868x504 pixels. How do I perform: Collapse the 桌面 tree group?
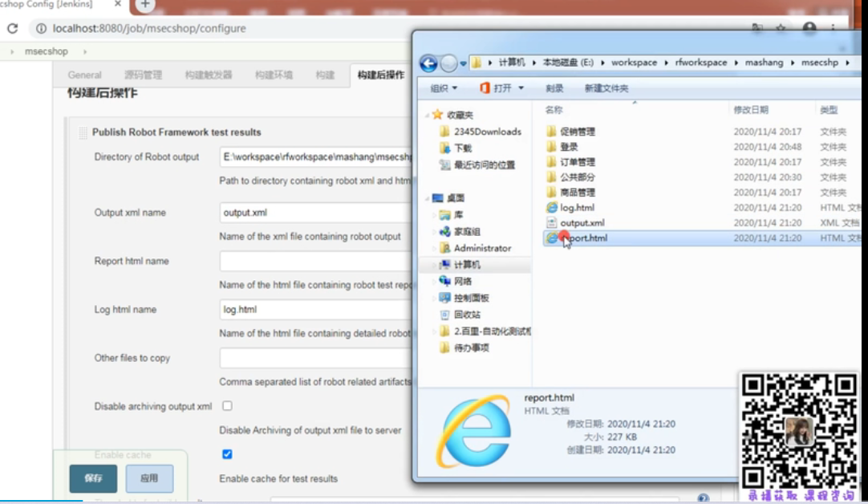click(x=428, y=198)
